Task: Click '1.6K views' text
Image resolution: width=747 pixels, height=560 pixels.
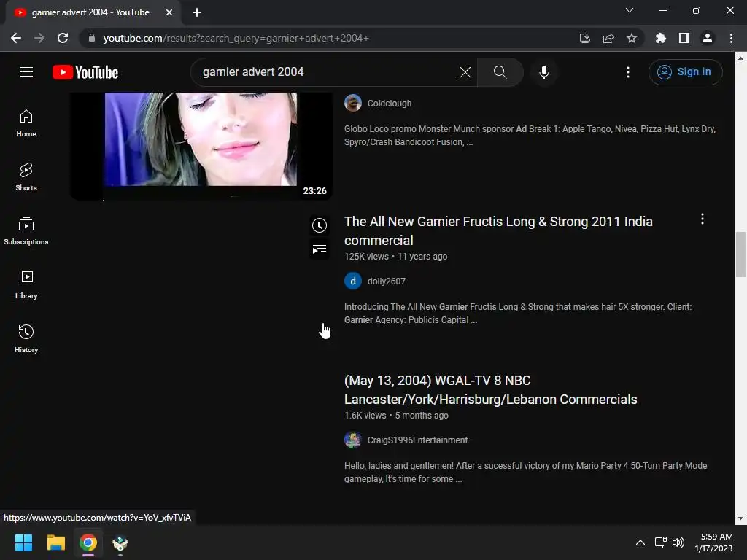Action: click(365, 416)
